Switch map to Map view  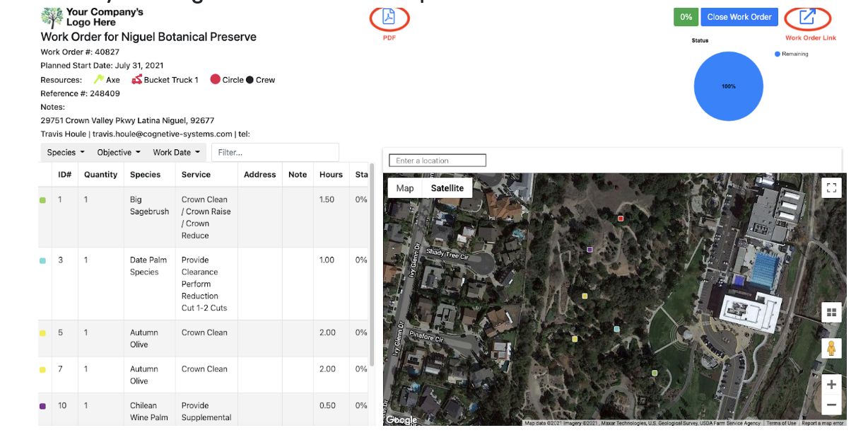point(405,188)
